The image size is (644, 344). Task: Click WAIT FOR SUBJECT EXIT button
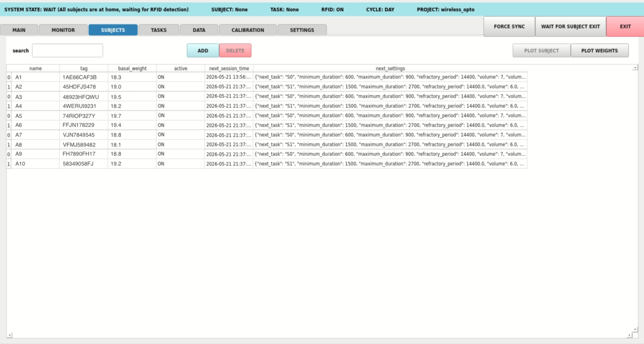[x=570, y=26]
